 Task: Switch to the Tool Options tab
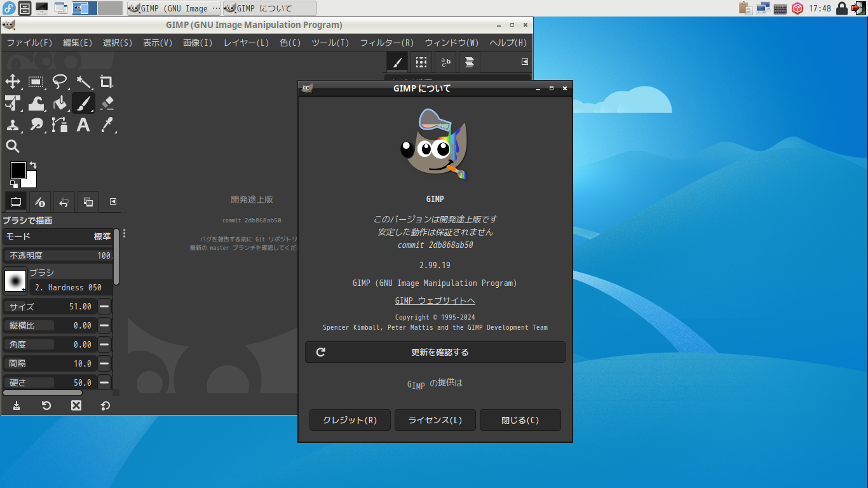(x=16, y=202)
